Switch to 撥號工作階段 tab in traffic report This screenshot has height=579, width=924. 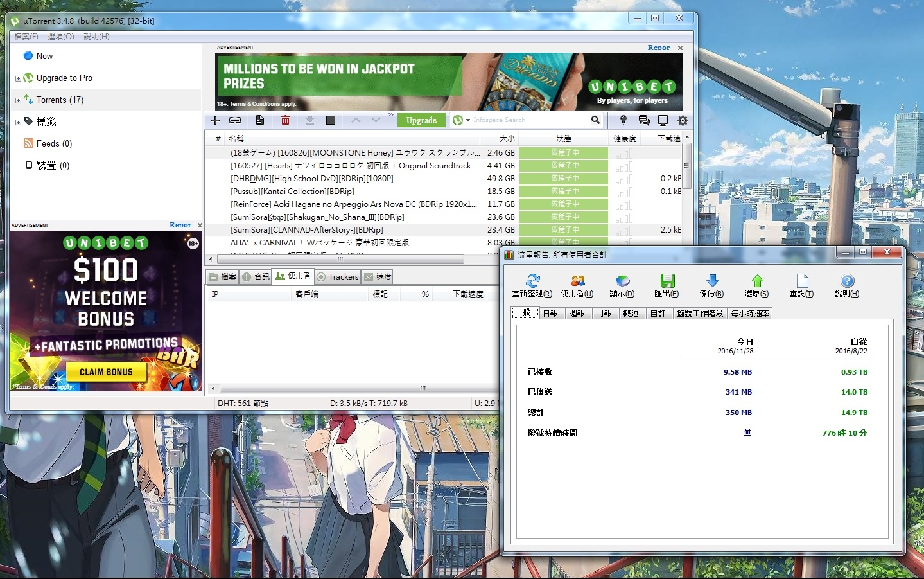pos(700,314)
